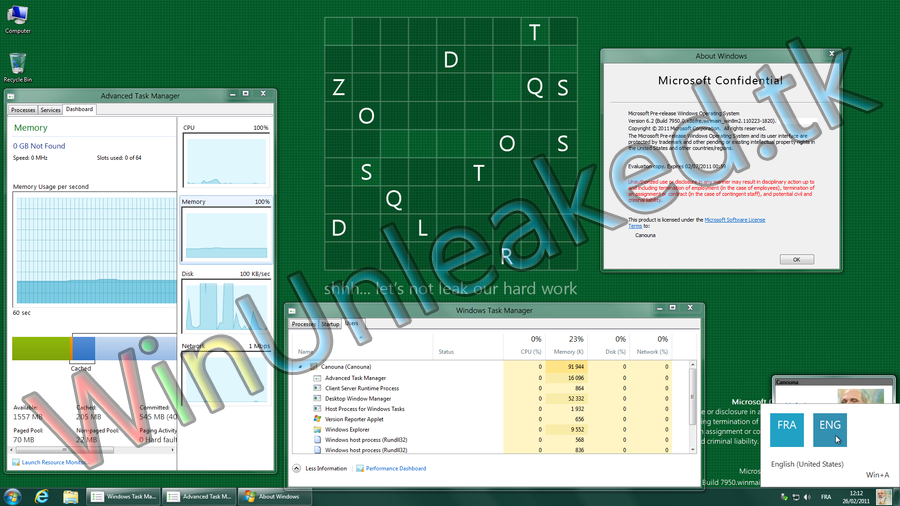This screenshot has height=506, width=900.
Task: Sort by the Disk (%) column header
Action: pos(608,346)
